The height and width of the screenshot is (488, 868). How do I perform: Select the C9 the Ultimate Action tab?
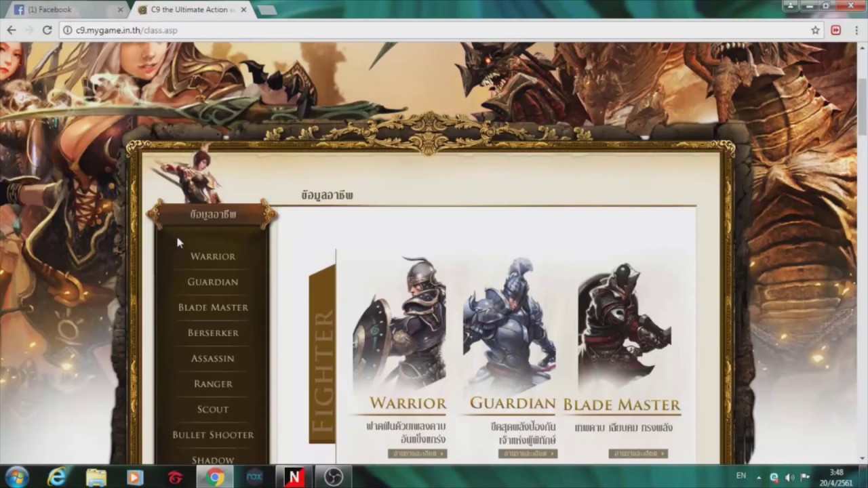coord(190,9)
